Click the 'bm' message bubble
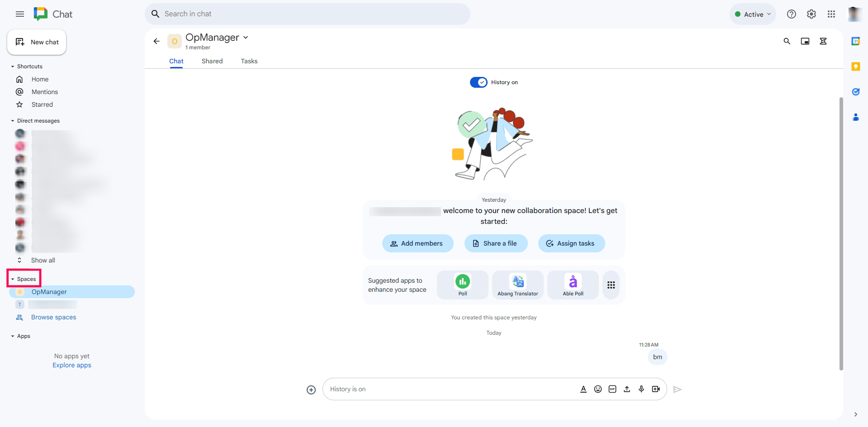The height and width of the screenshot is (427, 868). (658, 357)
